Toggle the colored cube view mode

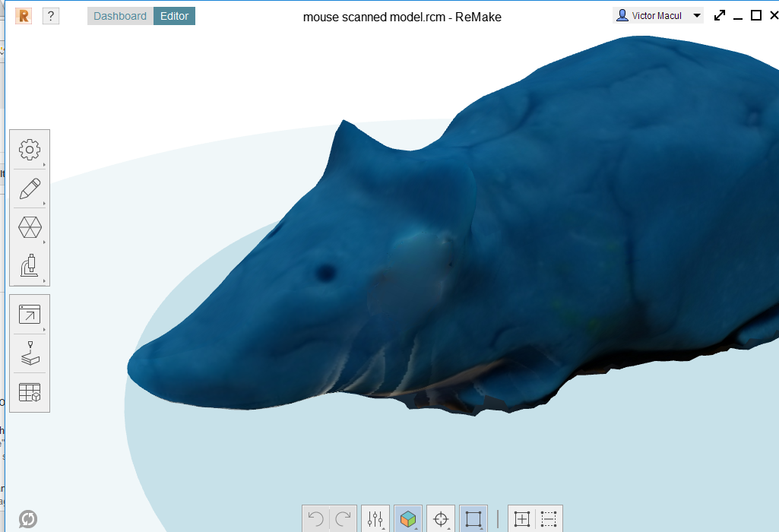click(x=408, y=519)
